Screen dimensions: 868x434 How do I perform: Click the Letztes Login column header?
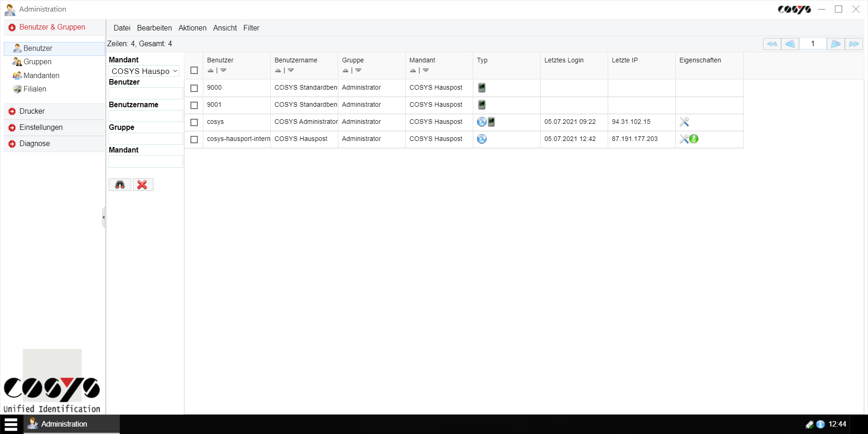click(x=564, y=61)
